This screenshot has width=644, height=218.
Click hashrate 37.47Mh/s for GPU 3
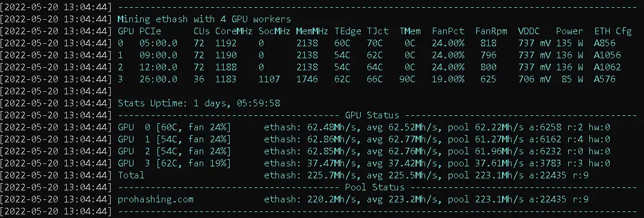(333, 163)
